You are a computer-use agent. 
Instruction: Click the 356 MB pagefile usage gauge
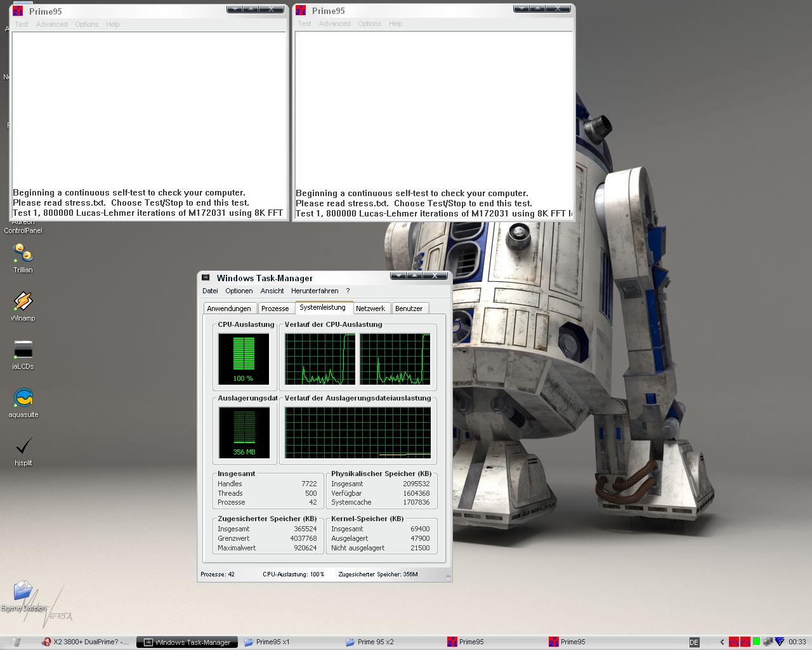[x=244, y=432]
